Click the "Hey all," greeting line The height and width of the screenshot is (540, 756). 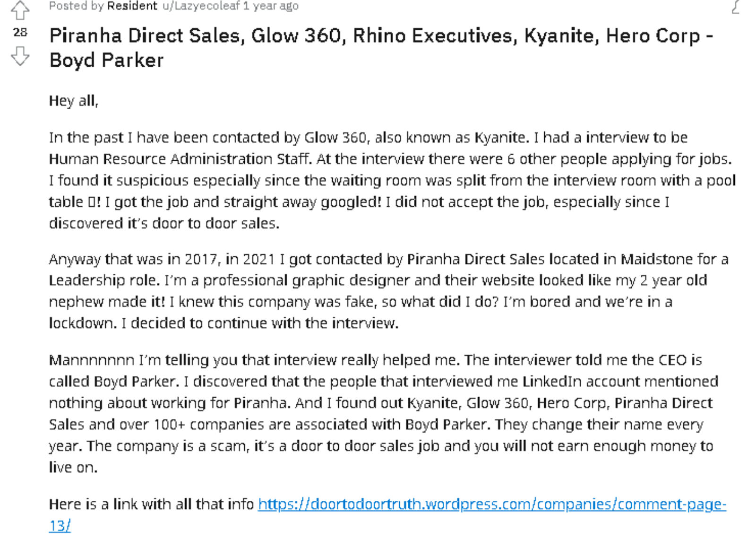coord(74,101)
